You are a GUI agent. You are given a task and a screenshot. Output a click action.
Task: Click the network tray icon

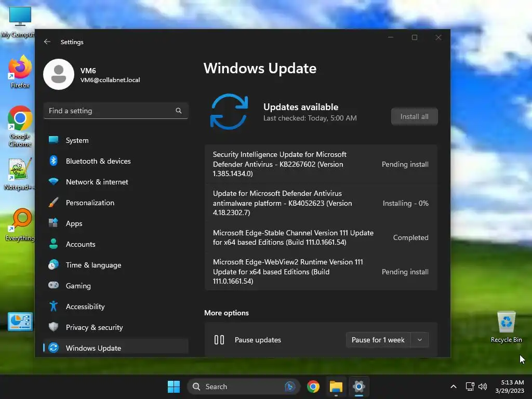470,387
